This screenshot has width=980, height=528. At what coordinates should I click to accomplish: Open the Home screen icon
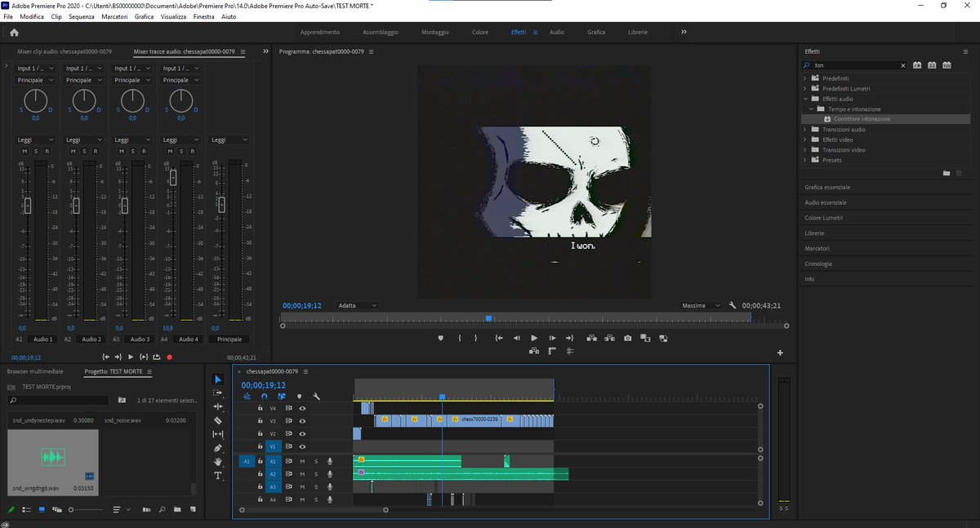[14, 33]
